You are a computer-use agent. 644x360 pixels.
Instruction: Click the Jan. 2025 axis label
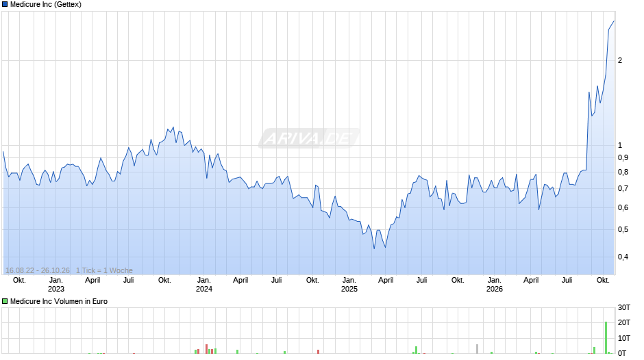click(x=349, y=285)
